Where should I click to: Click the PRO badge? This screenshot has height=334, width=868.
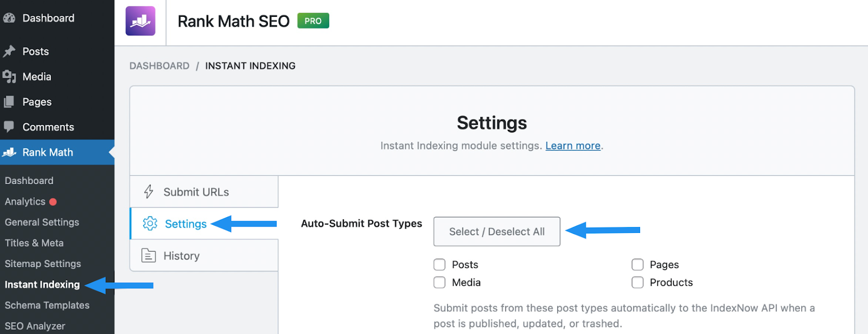[313, 21]
